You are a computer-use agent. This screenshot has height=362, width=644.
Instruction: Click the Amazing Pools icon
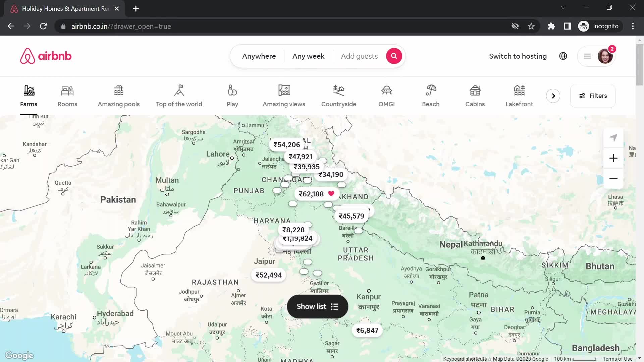coord(119,96)
